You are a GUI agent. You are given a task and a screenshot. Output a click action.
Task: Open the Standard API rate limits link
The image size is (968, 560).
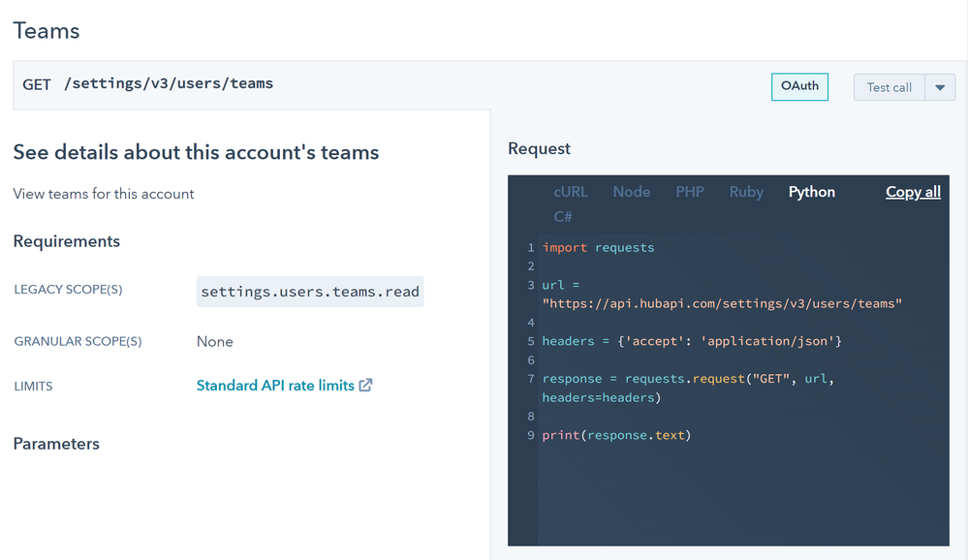(275, 386)
